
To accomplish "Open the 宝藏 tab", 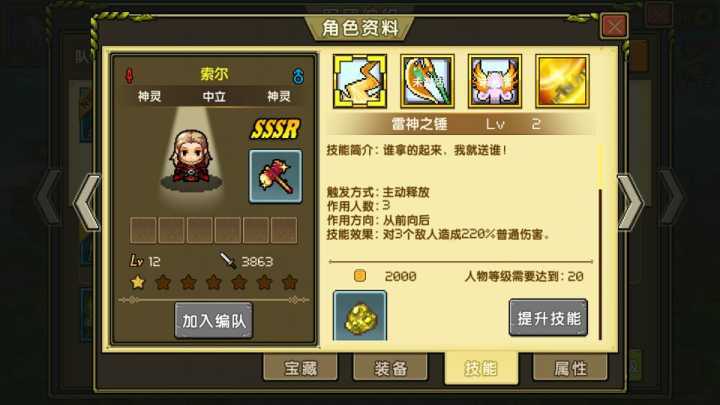I will click(x=301, y=368).
